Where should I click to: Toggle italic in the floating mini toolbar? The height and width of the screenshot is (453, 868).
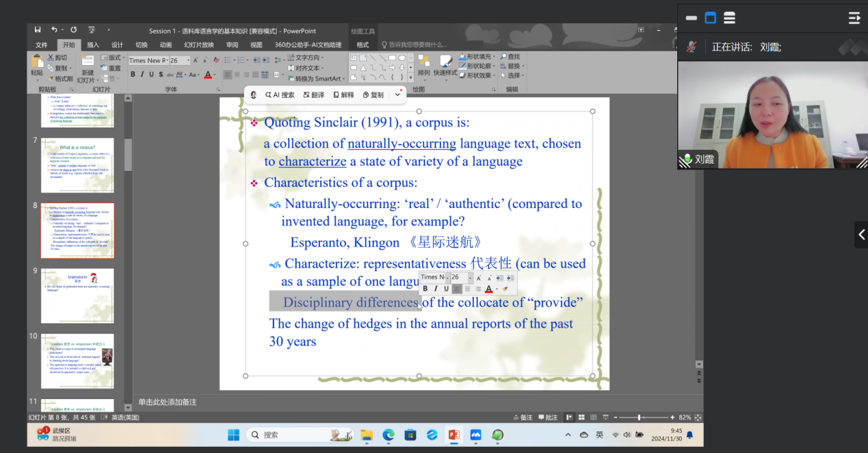(x=436, y=289)
